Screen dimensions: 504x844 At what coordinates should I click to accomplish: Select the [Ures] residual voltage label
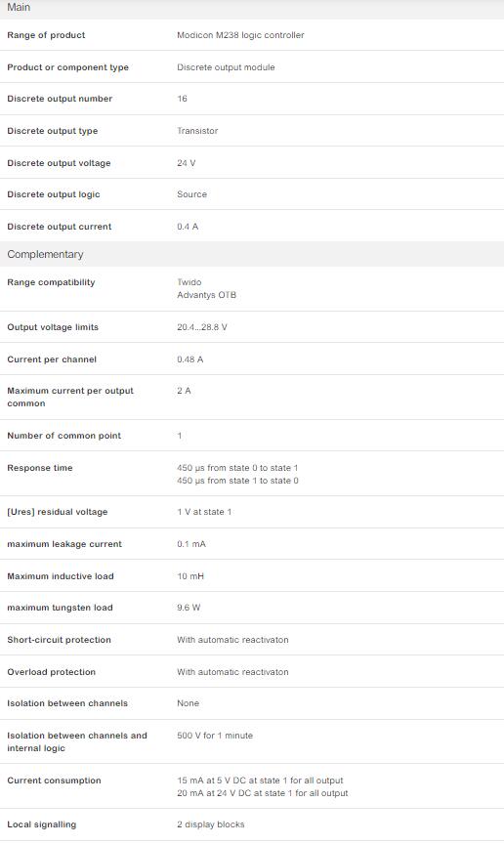(x=57, y=512)
